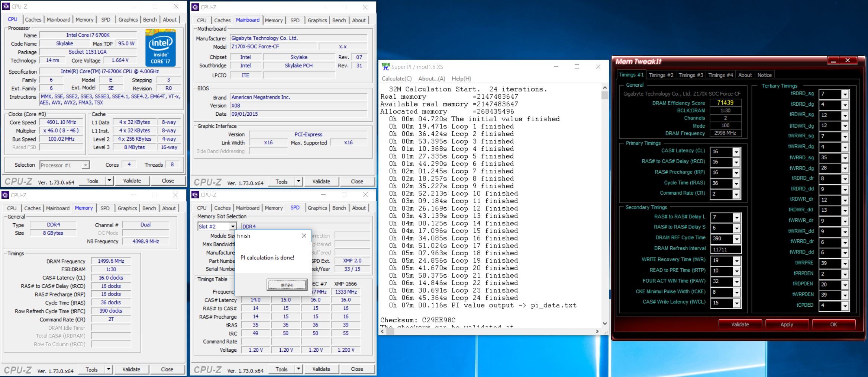This screenshot has width=868, height=377.
Task: Open Timings #4 tab in Mem TweakIt
Action: point(720,75)
